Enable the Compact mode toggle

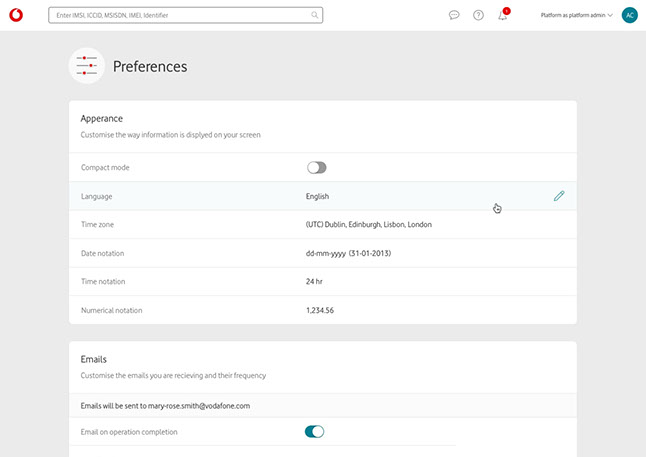pyautogui.click(x=316, y=167)
